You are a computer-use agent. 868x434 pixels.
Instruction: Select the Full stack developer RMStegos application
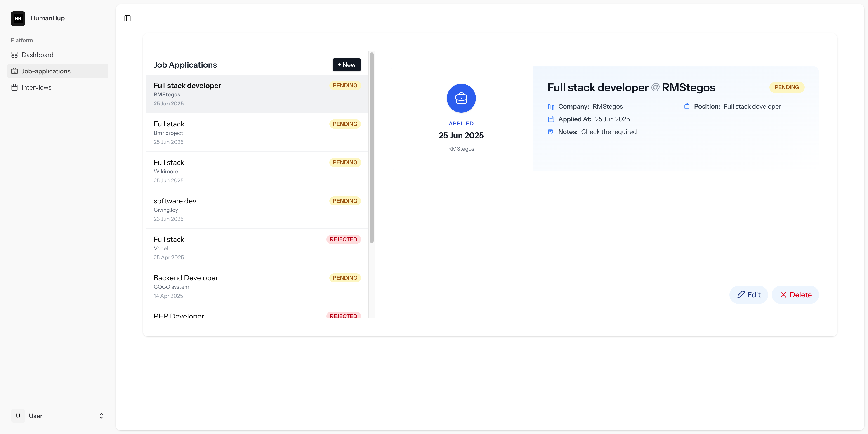pyautogui.click(x=257, y=94)
